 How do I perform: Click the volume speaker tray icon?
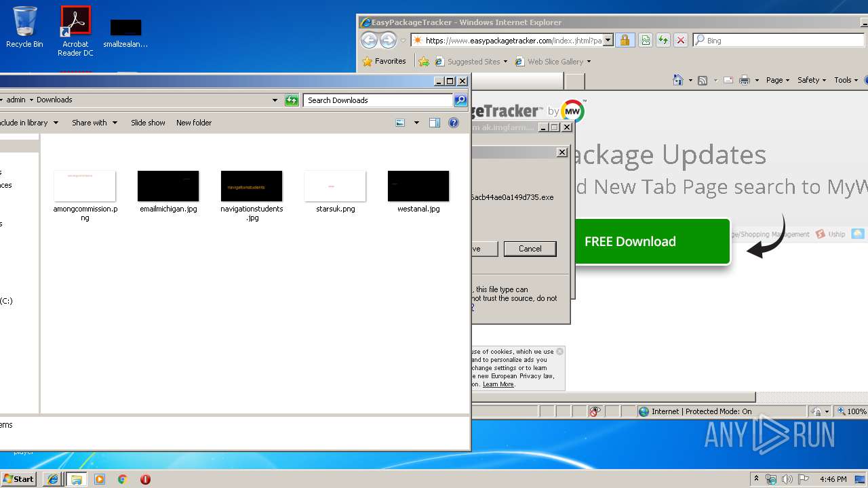787,479
